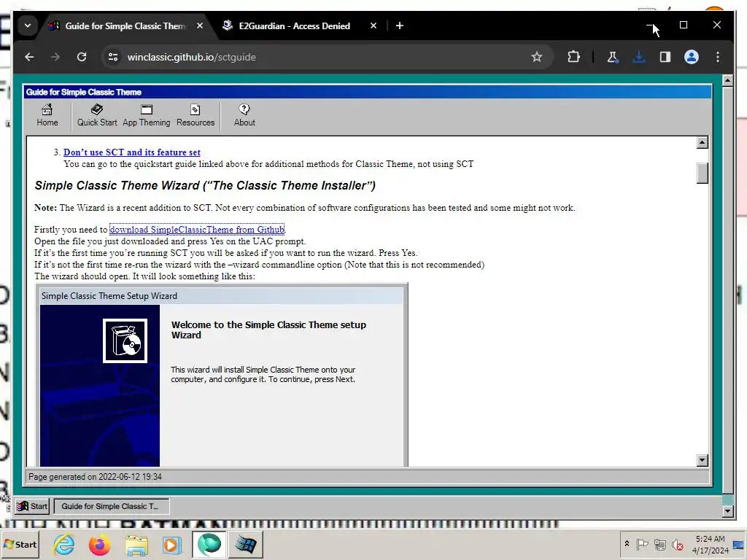The image size is (747, 560).
Task: Open the profile avatar icon
Action: point(692,57)
